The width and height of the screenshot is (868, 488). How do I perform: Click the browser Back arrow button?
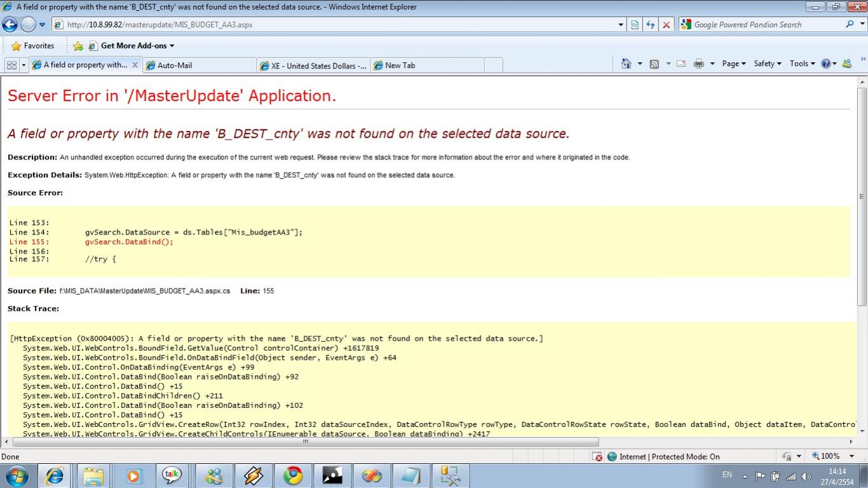[x=10, y=25]
